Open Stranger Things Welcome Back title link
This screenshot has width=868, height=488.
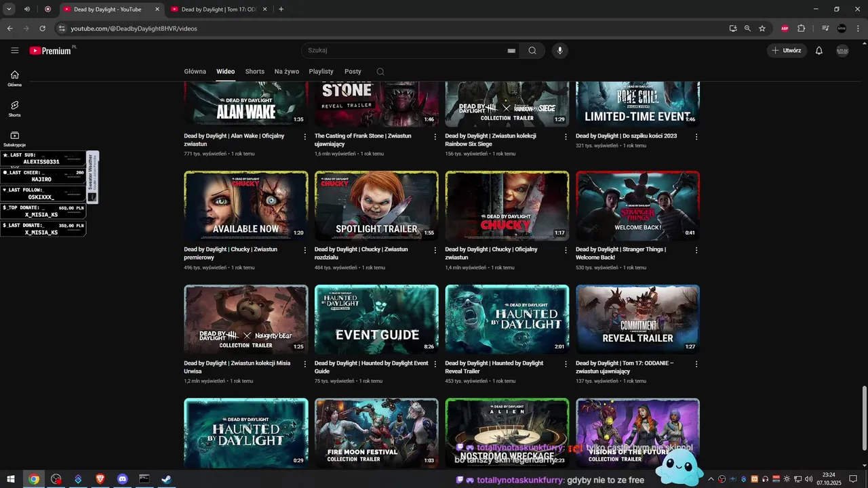(x=621, y=253)
